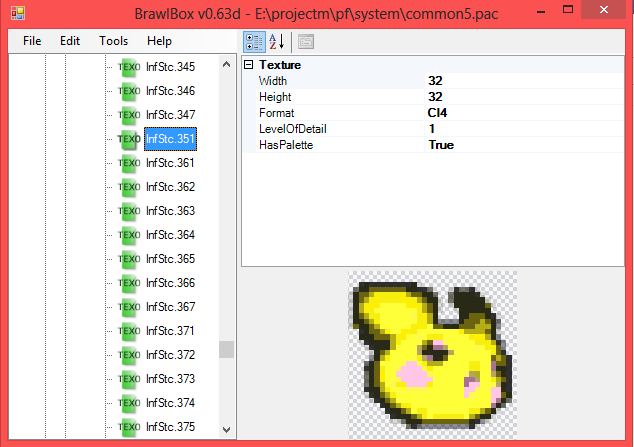
Task: Click the TEX0 icon beside InfStc.351
Action: pos(129,139)
